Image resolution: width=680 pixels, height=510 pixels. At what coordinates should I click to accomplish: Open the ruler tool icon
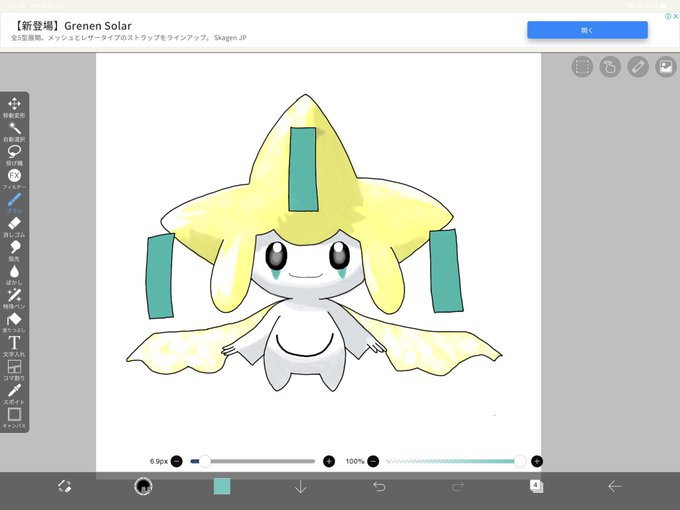(x=638, y=67)
